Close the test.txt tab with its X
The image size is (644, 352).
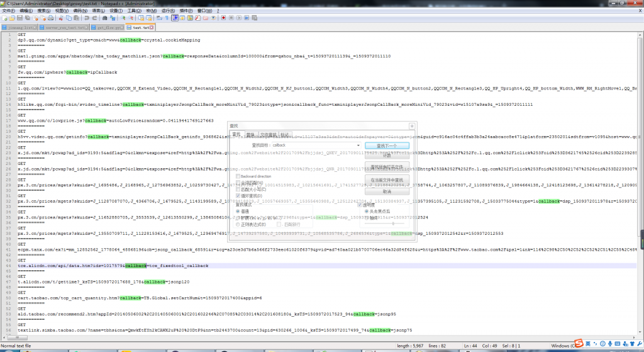tap(152, 28)
